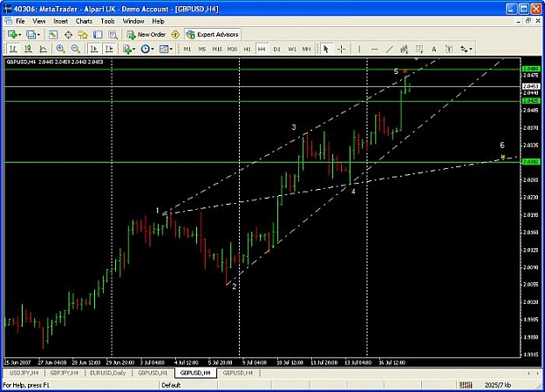Select the Cursor arrow tool
Screen dimensions: 545x392
click(x=325, y=49)
